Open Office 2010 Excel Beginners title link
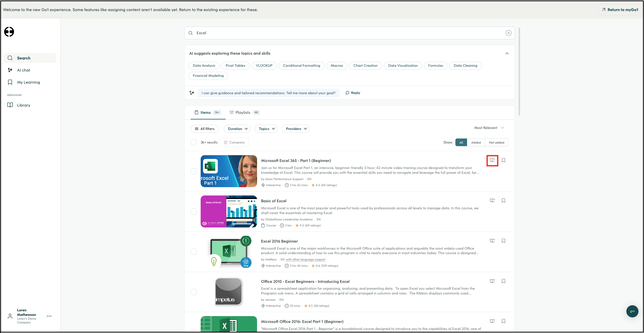The image size is (644, 333). [305, 282]
